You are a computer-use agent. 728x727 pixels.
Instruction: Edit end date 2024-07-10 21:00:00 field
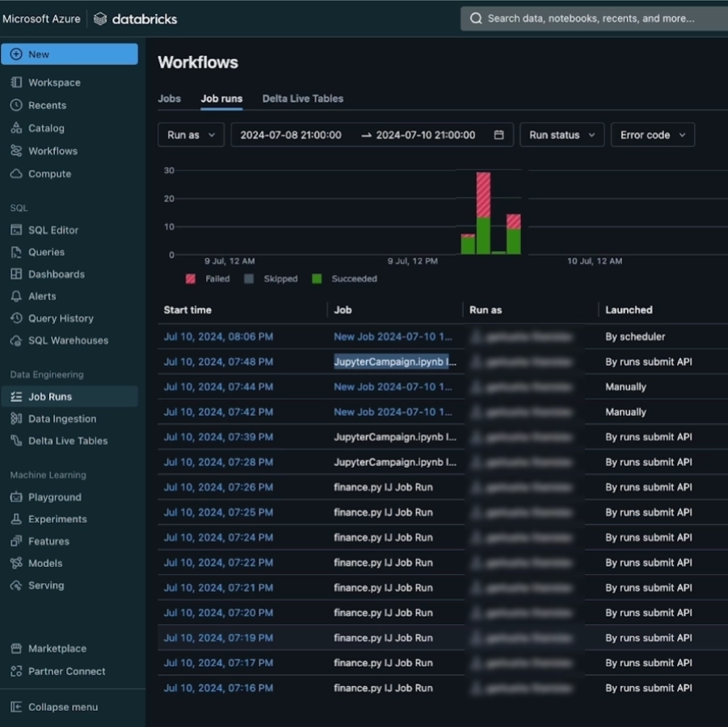(425, 135)
